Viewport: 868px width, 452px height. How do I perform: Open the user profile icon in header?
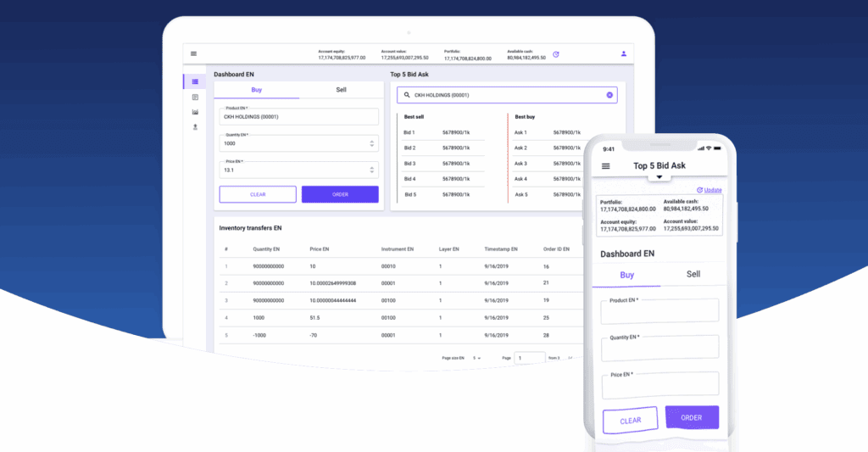[624, 53]
